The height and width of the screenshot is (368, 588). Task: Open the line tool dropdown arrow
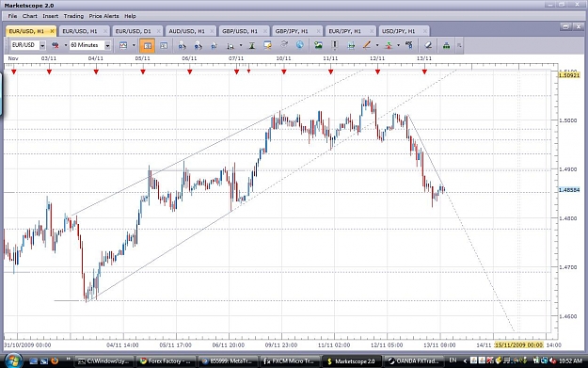[377, 45]
